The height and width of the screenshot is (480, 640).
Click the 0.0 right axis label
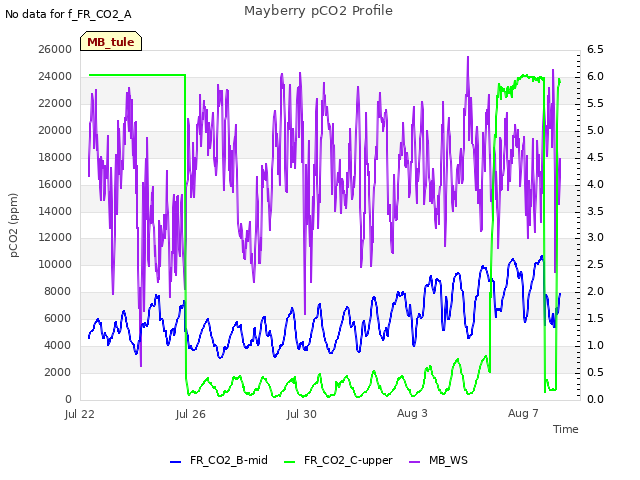pos(595,399)
